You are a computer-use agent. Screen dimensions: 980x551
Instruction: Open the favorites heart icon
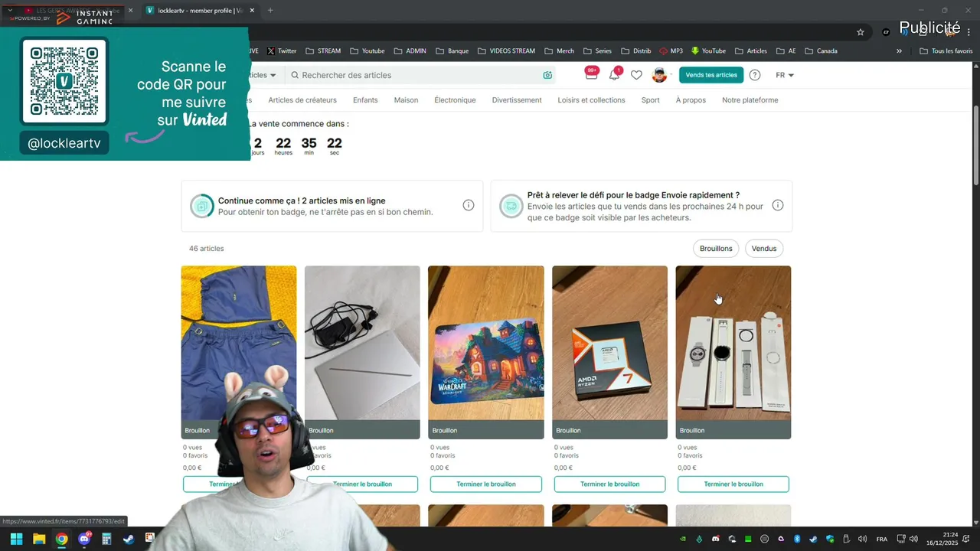636,75
